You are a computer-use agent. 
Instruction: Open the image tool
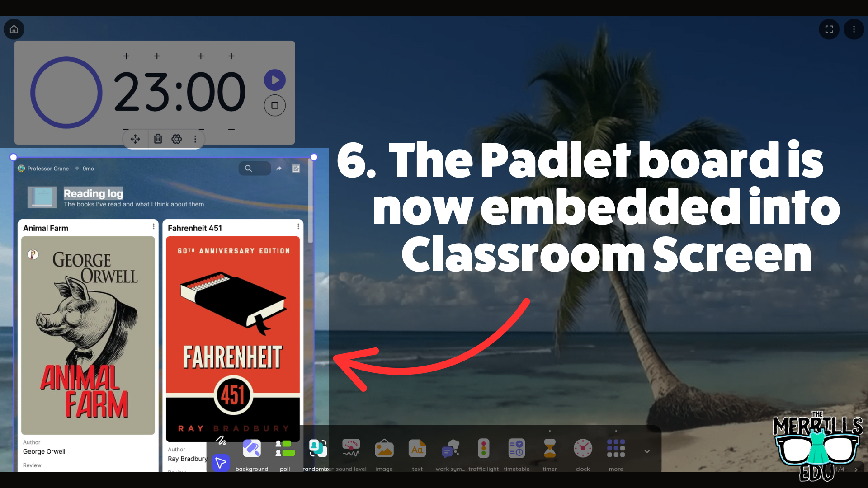[x=383, y=451]
